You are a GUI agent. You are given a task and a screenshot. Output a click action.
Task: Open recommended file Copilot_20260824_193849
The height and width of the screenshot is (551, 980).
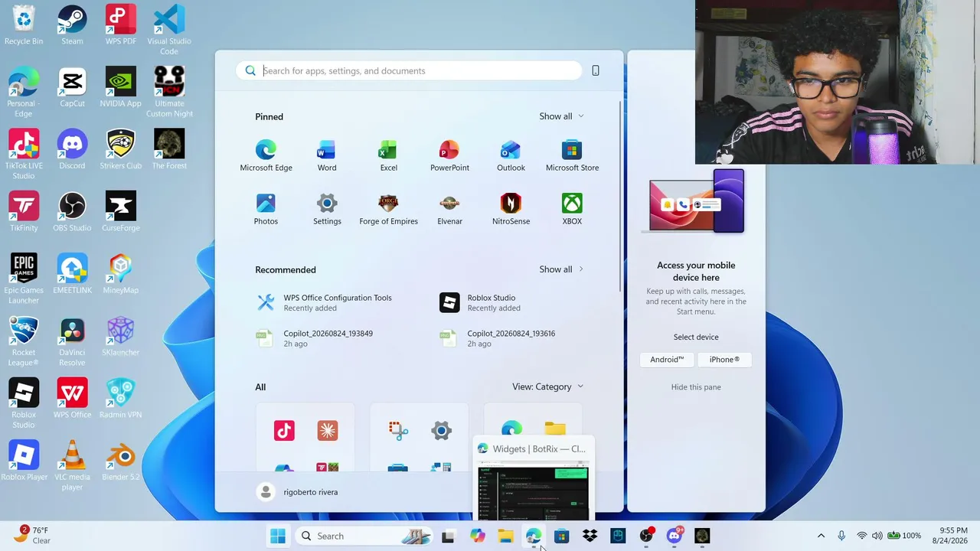coord(315,338)
